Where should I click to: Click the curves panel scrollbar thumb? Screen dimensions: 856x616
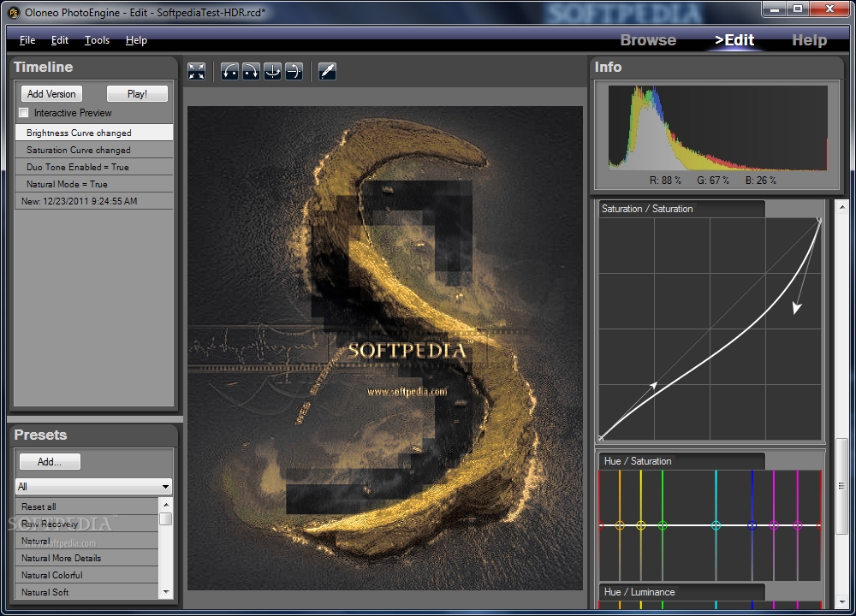point(841,486)
